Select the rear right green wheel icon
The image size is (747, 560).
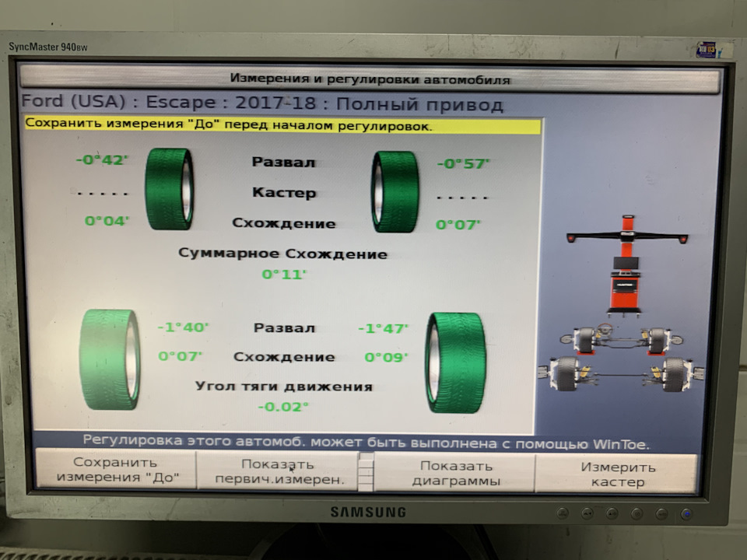pos(456,363)
